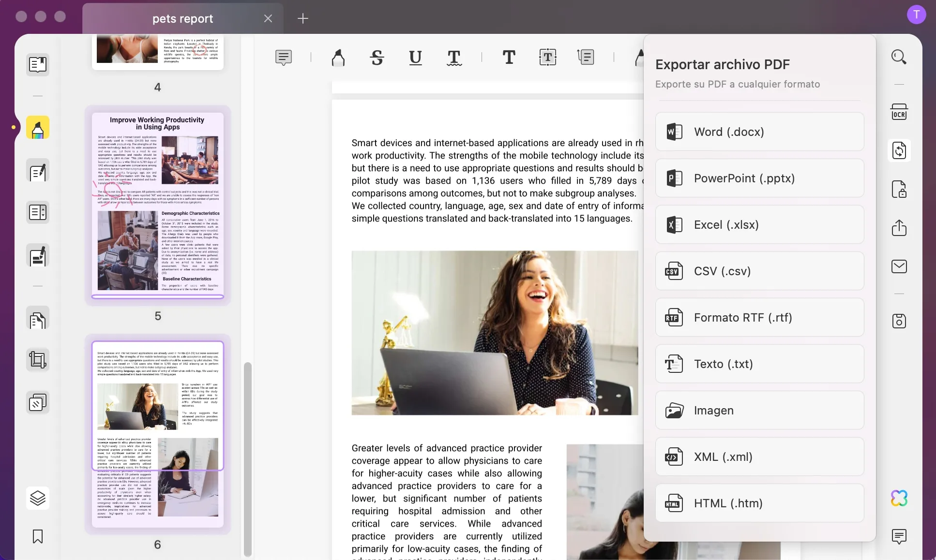Viewport: 936px width, 560px height.
Task: Click strikethrough formatting icon
Action: coord(377,57)
